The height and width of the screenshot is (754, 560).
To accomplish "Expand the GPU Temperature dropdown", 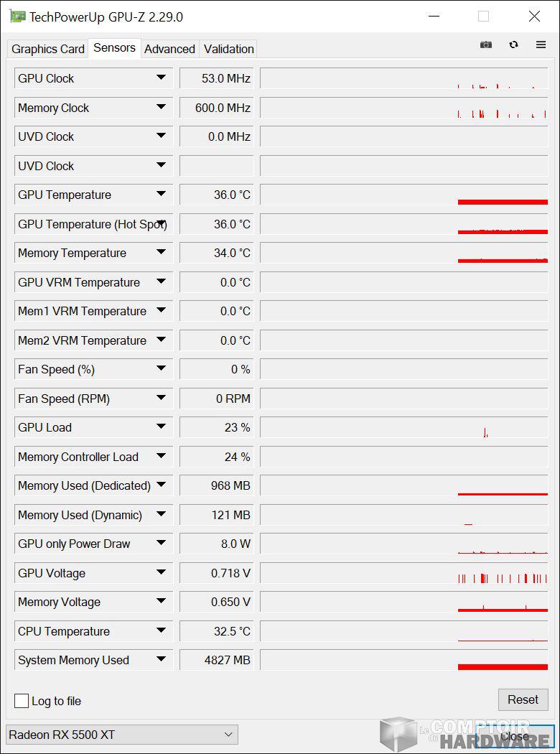I will click(162, 195).
